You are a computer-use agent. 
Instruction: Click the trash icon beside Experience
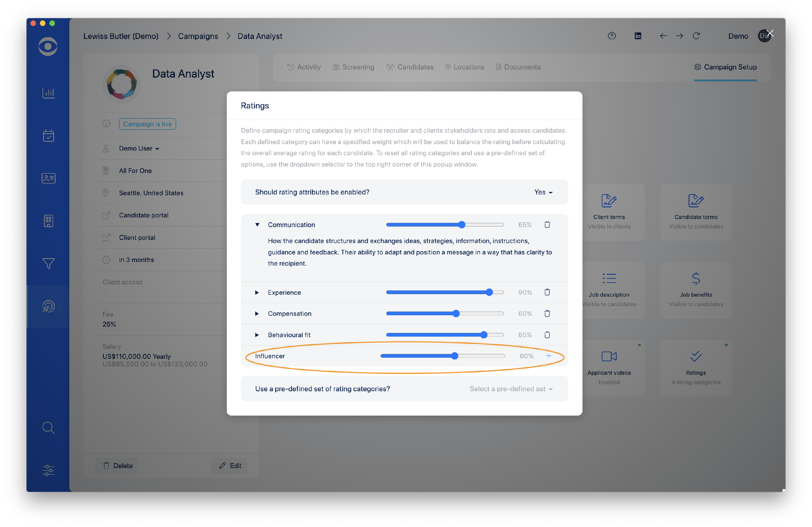547,292
